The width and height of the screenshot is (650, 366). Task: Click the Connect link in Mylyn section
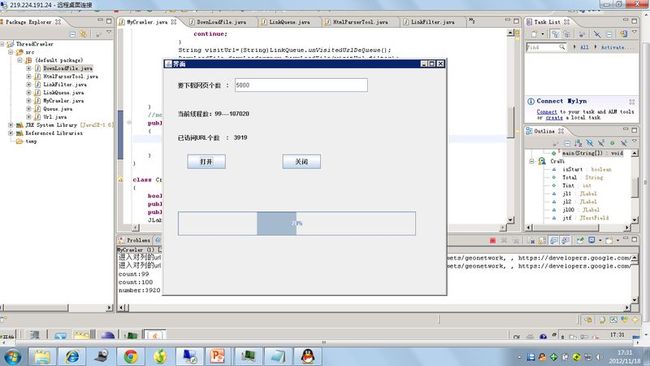[x=547, y=111]
